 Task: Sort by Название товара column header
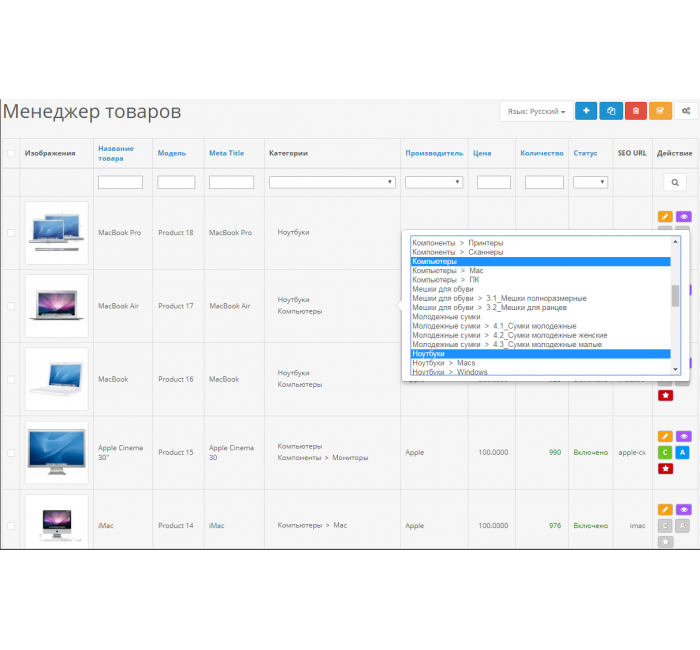[x=116, y=153]
